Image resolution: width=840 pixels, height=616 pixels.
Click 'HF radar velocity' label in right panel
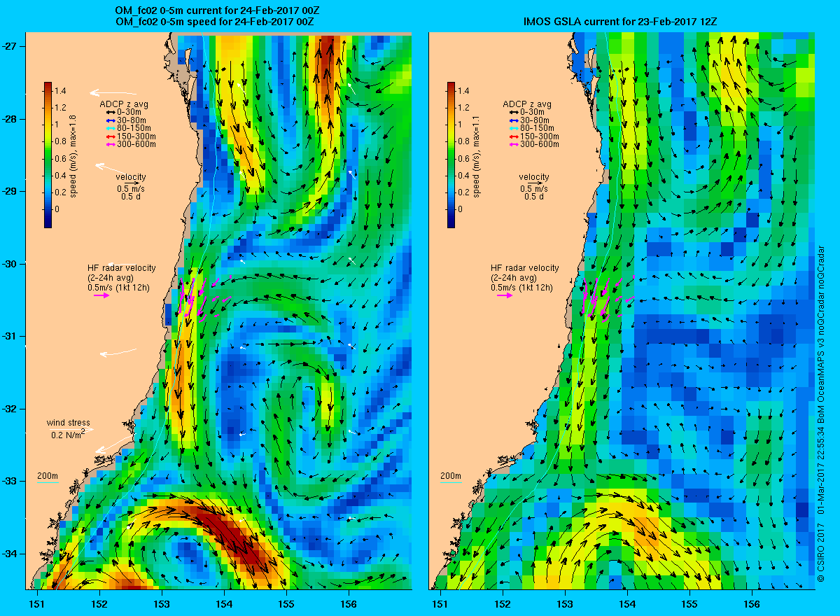tap(525, 268)
